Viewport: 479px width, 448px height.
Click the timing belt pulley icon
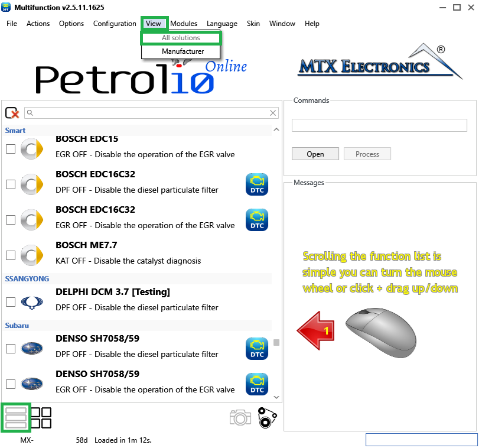pyautogui.click(x=268, y=418)
